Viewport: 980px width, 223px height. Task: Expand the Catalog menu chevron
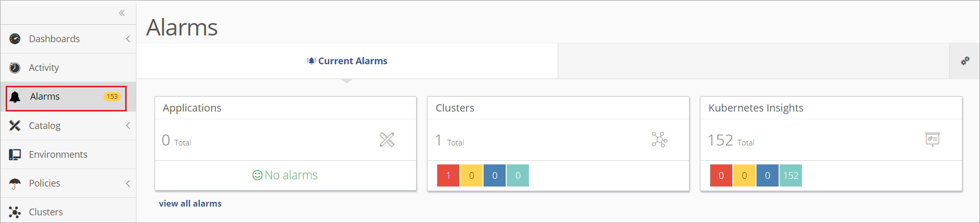[x=128, y=125]
